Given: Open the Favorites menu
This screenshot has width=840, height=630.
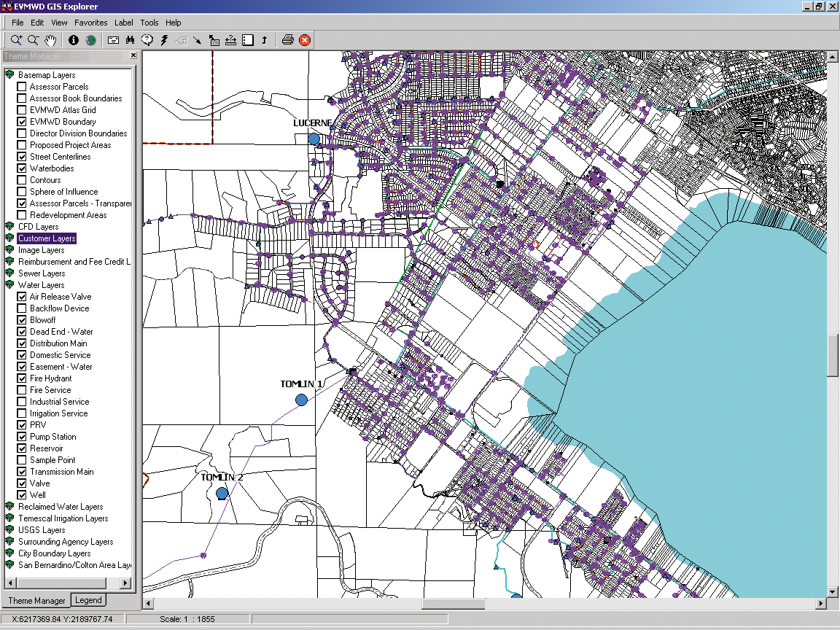Looking at the screenshot, I should pos(90,23).
